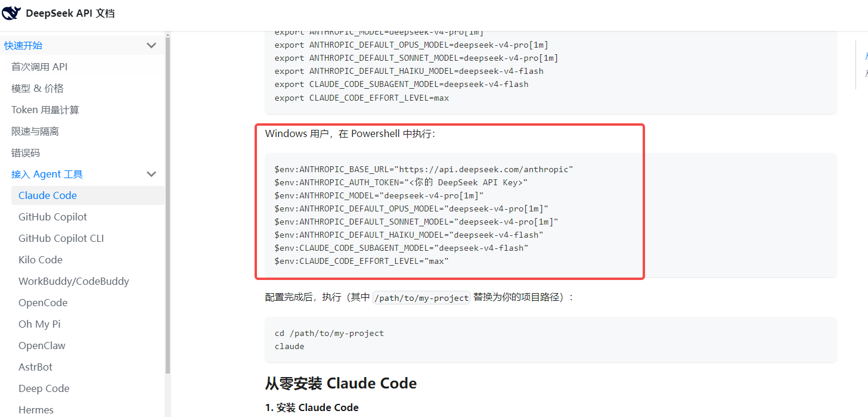The image size is (868, 417).
Task: Click the cd /path/to/my-project command
Action: tap(329, 333)
